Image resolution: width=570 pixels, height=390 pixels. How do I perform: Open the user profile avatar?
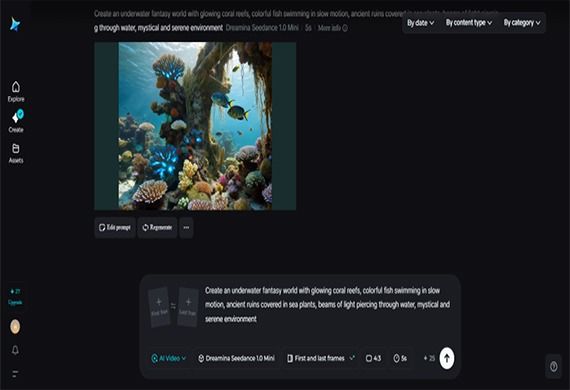pos(15,326)
